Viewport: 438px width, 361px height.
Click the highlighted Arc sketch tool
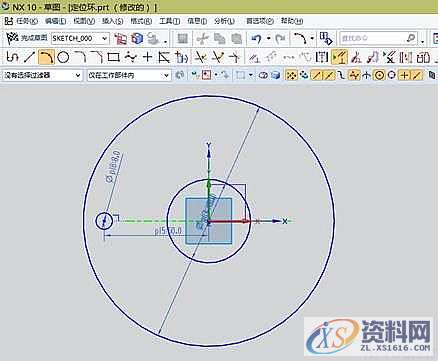[46, 57]
